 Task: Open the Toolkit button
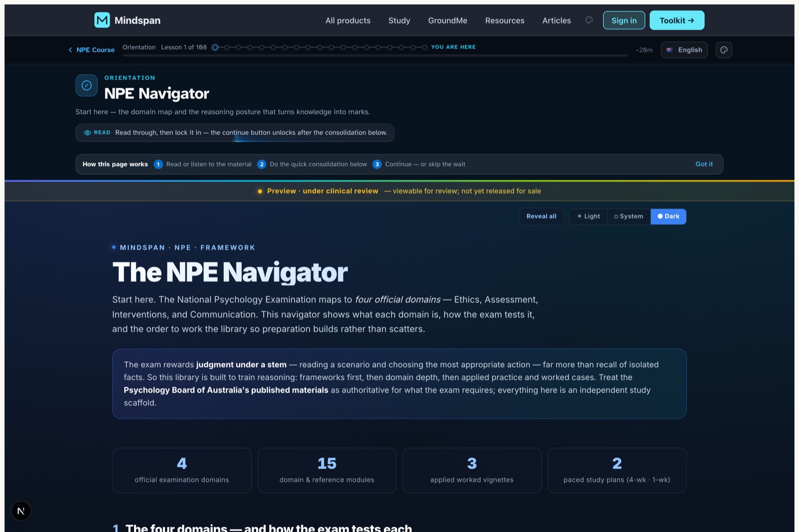point(677,20)
